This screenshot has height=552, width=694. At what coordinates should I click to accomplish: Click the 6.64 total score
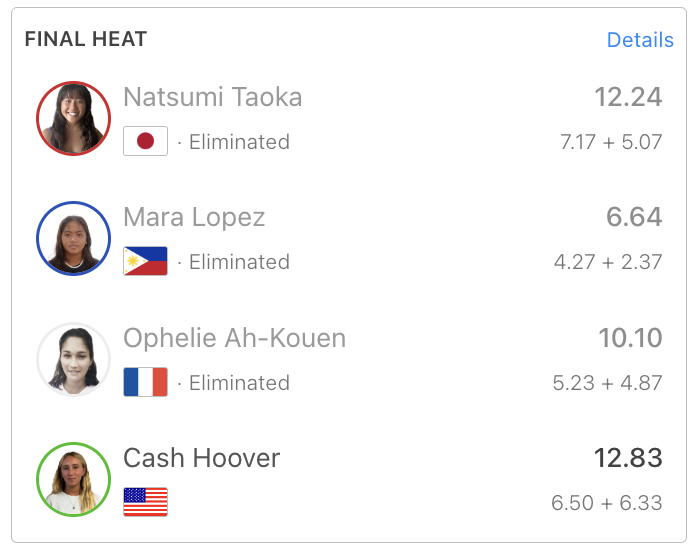coord(634,217)
